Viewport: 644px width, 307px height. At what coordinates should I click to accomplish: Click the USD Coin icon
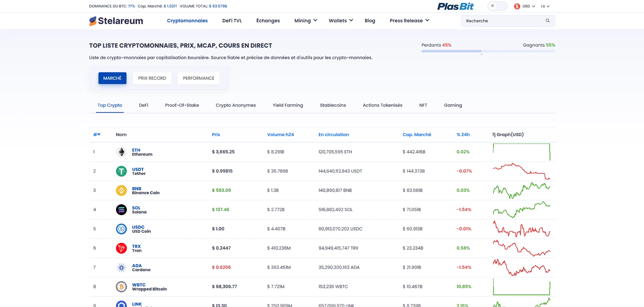[x=121, y=229]
